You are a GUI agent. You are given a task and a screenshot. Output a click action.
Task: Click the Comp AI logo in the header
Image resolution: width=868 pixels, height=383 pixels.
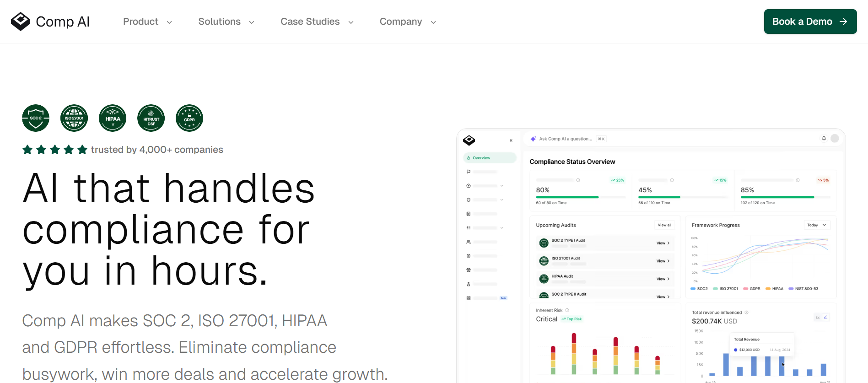50,22
